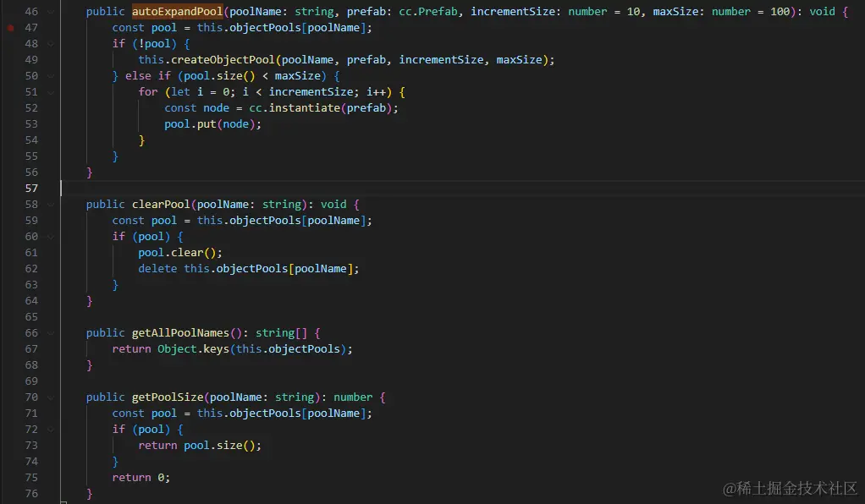Select line number 46 in the gutter

(31, 12)
